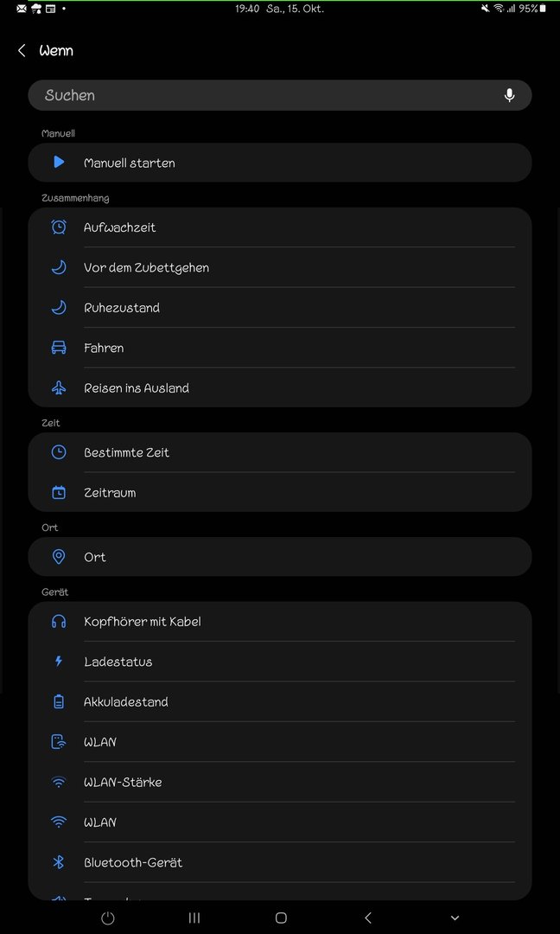Select the "WLAN-Stärke" entry

[123, 783]
